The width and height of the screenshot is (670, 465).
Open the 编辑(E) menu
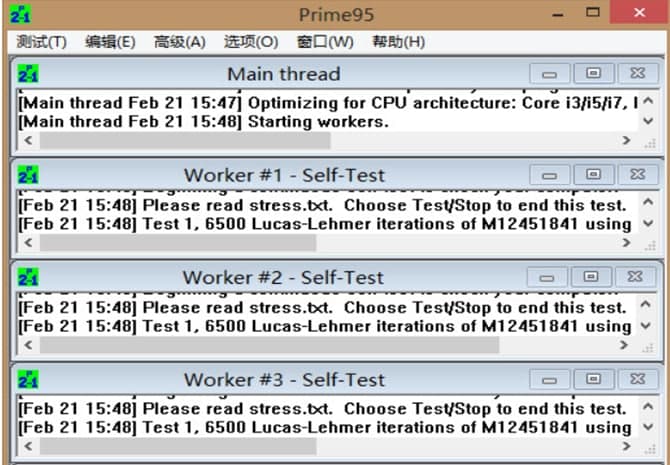click(110, 42)
